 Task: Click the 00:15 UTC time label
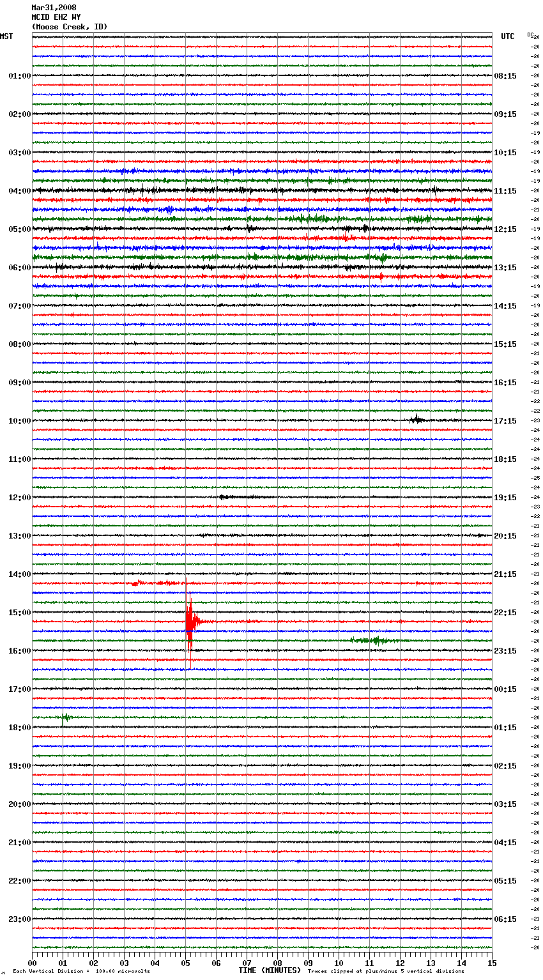coord(505,689)
